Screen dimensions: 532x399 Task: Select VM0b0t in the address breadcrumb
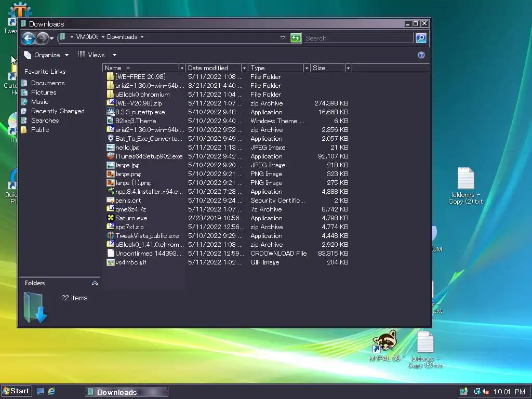tap(87, 37)
